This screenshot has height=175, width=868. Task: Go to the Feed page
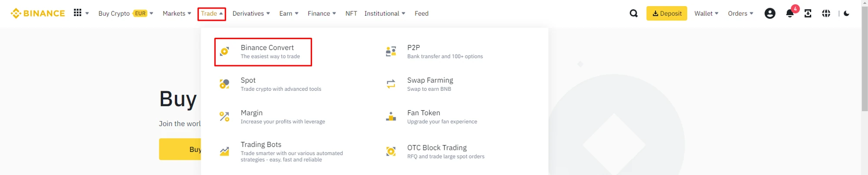(421, 13)
